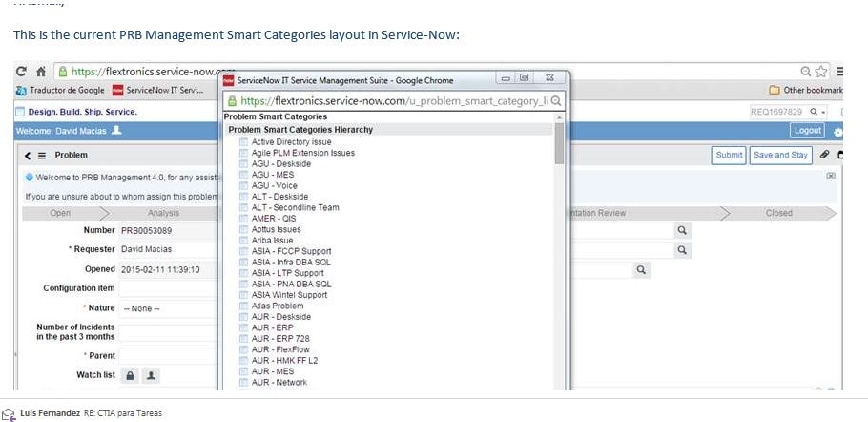The width and height of the screenshot is (868, 422).
Task: Click the Save and Stay button
Action: click(x=780, y=155)
